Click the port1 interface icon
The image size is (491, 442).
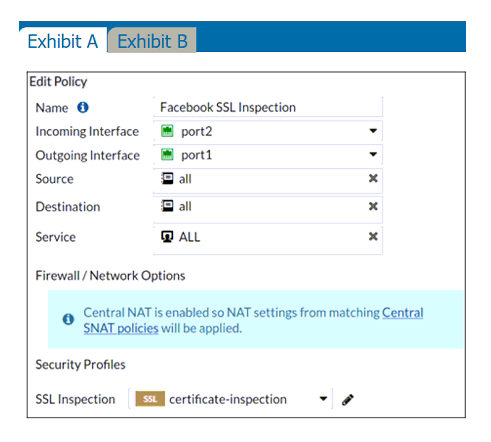[x=167, y=155]
